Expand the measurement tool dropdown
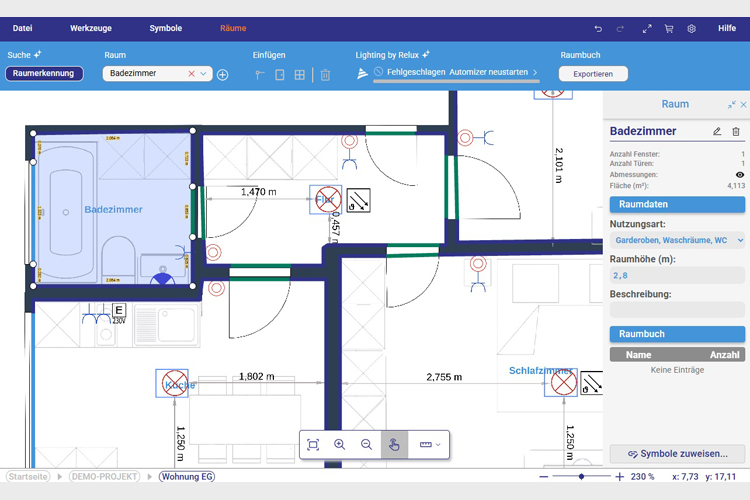 (x=438, y=445)
